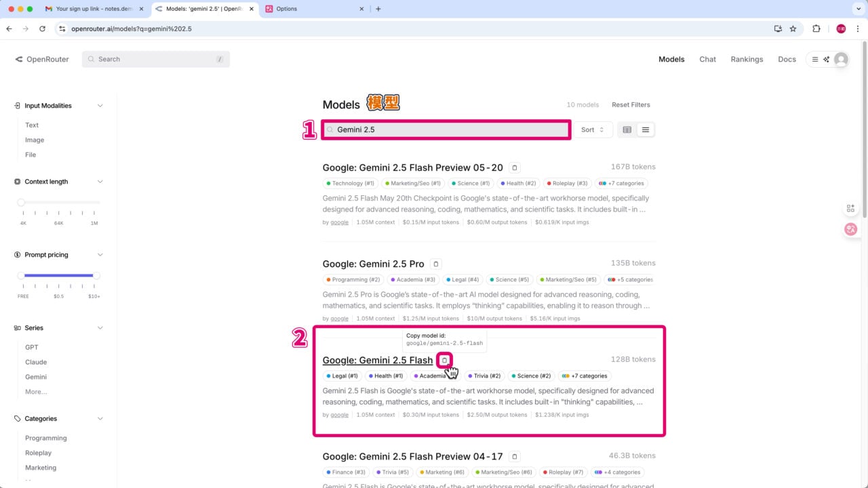The image size is (868, 488).
Task: Open the user avatar menu
Action: [x=841, y=60]
